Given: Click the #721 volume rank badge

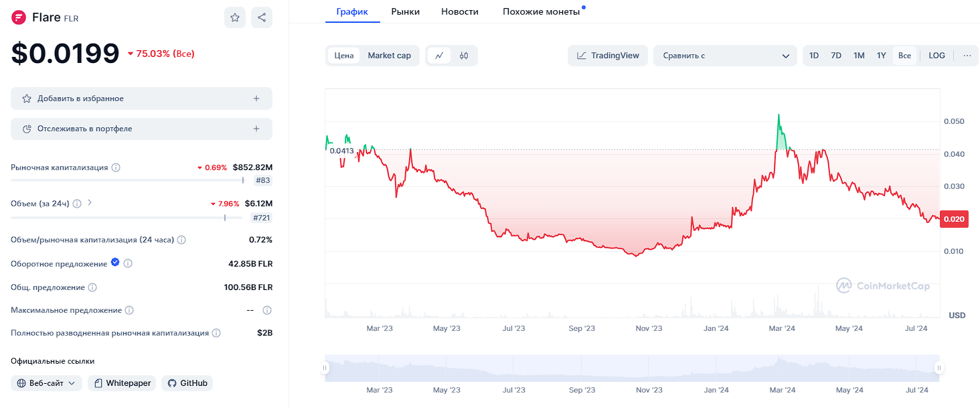Looking at the screenshot, I should click(x=261, y=218).
